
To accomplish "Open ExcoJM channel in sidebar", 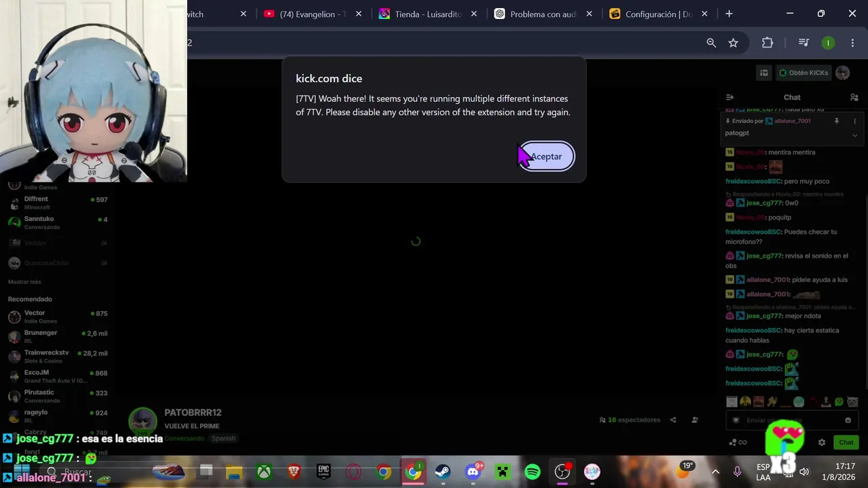I will (58, 376).
